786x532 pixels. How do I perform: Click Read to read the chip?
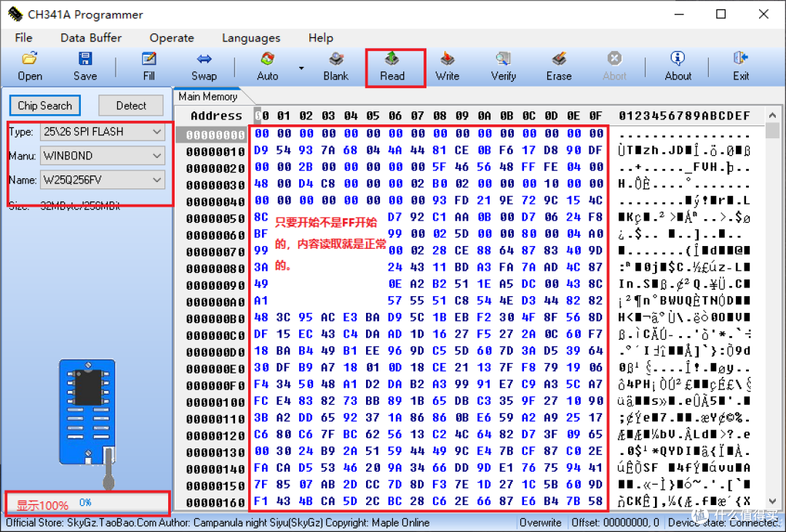pos(392,66)
